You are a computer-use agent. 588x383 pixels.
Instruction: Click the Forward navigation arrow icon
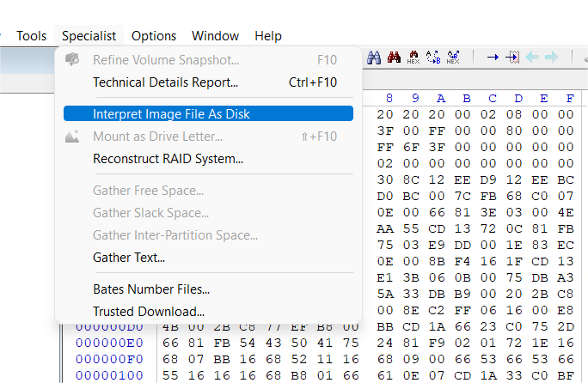coord(551,58)
